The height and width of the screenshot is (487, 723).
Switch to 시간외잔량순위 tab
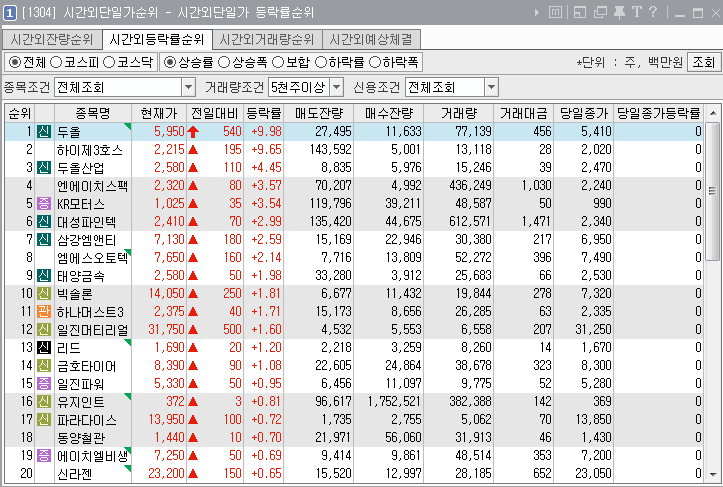[52, 39]
